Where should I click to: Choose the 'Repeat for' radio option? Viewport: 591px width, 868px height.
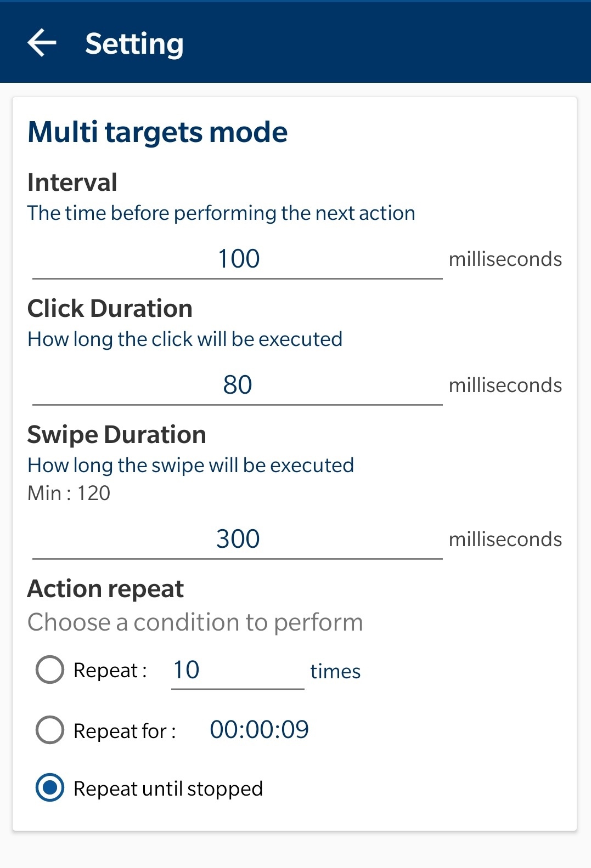(x=50, y=730)
